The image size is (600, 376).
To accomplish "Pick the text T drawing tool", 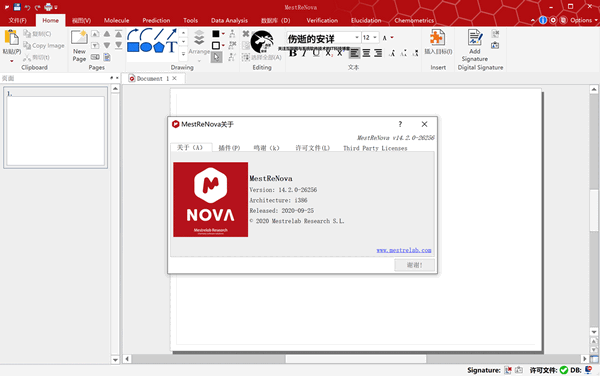I will (172, 47).
